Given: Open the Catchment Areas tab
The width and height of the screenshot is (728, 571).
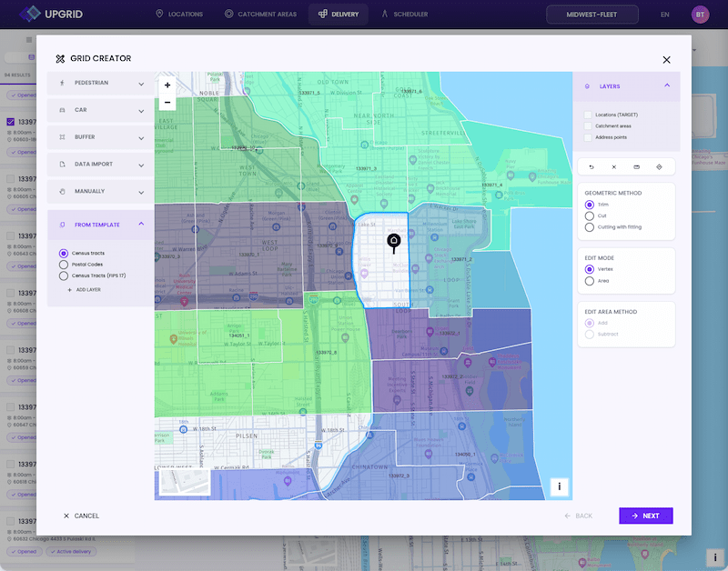Looking at the screenshot, I should pos(260,15).
